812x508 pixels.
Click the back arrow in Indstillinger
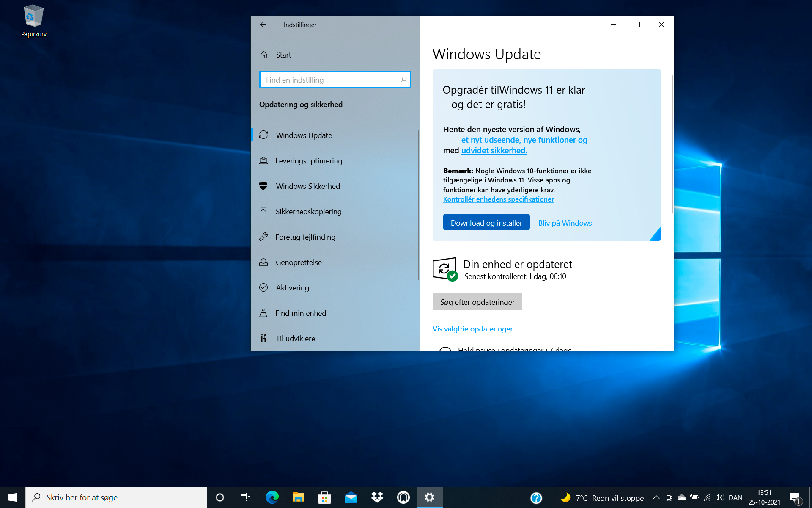(x=263, y=25)
